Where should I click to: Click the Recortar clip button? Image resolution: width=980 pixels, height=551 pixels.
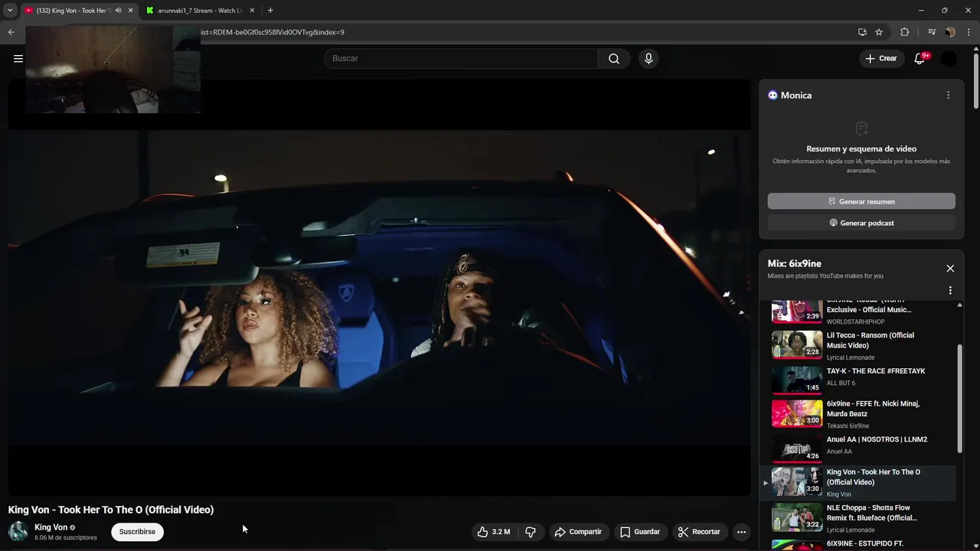pos(699,532)
